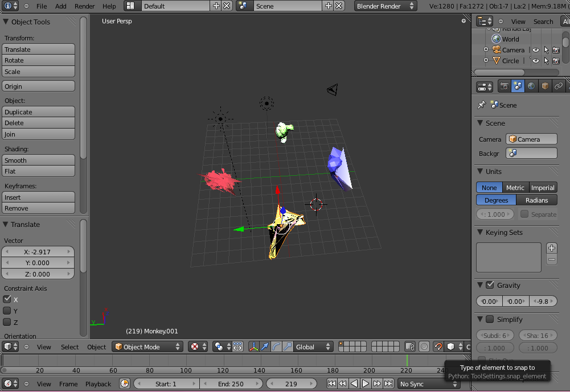Viewport: 570px width, 392px height.
Task: Open the Add menu
Action: [x=61, y=6]
